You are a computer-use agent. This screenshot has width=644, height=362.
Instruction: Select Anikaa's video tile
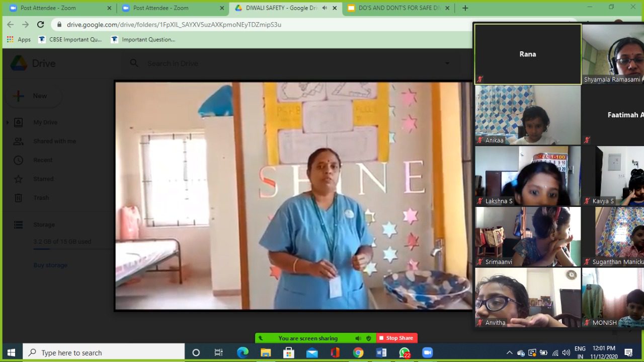click(528, 115)
